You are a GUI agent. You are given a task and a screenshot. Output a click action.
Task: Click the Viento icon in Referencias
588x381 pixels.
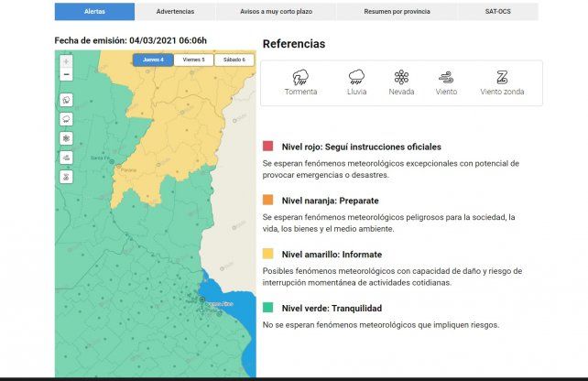446,77
